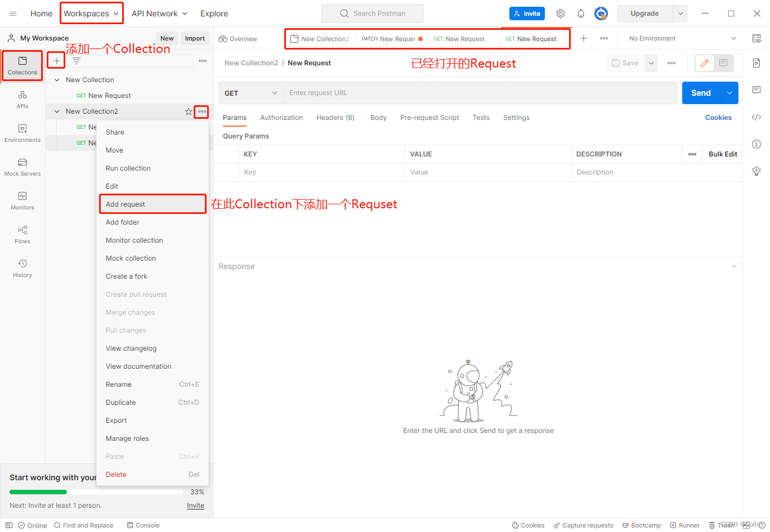Choose Export from the context menu
This screenshot has width=770, height=532.
(x=153, y=421)
